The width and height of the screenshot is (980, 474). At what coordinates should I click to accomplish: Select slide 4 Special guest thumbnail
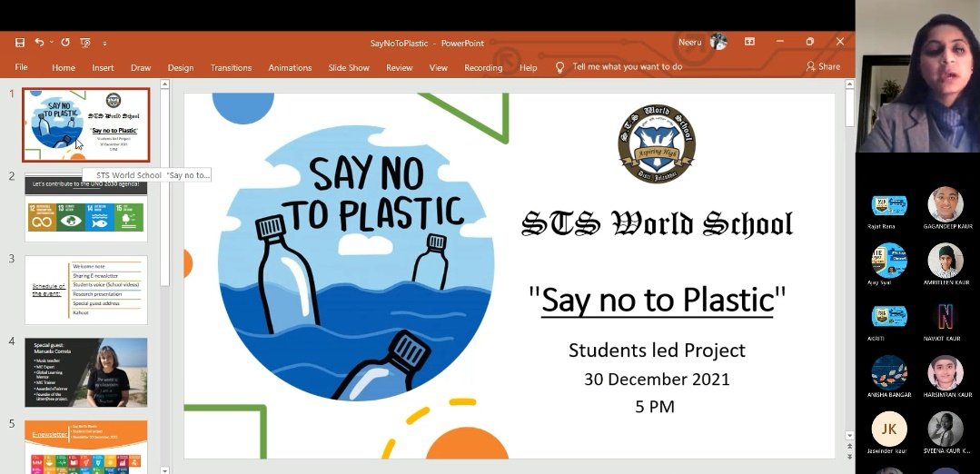coord(86,372)
